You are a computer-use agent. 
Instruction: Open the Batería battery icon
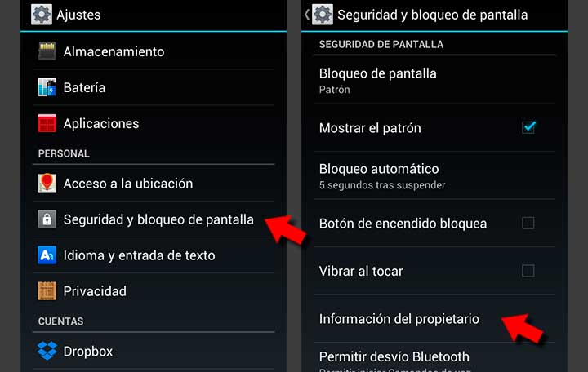click(x=47, y=87)
